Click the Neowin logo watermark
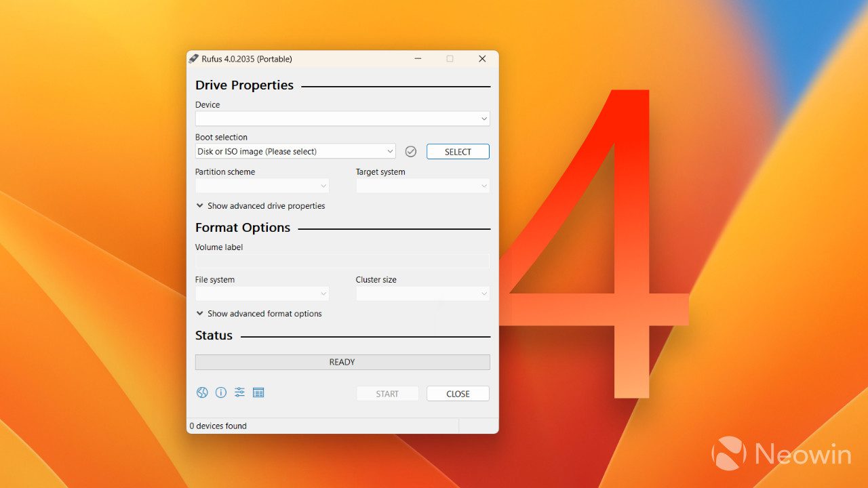The height and width of the screenshot is (488, 868). click(x=781, y=453)
